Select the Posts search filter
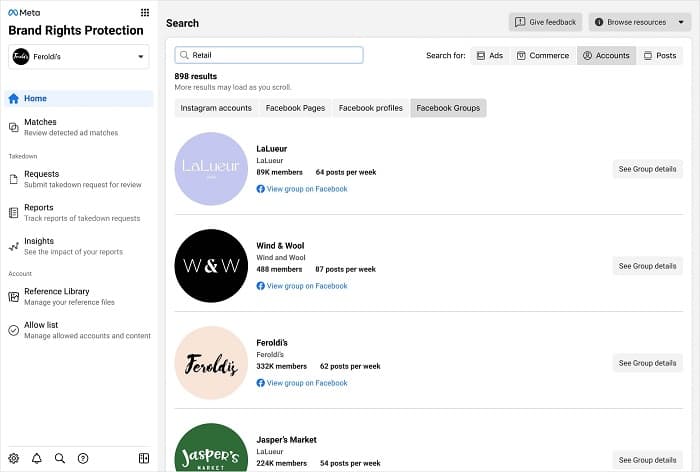This screenshot has width=700, height=472. tap(660, 55)
